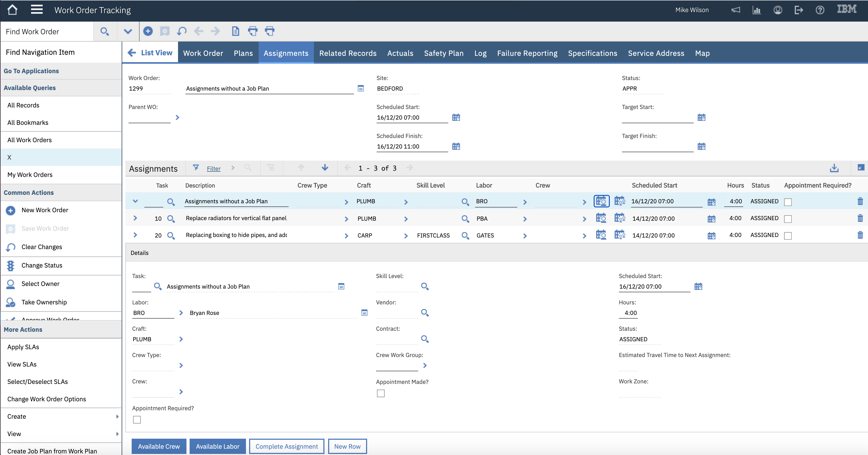Toggle the Appointment Made checkbox
The image size is (868, 455).
coord(381,393)
